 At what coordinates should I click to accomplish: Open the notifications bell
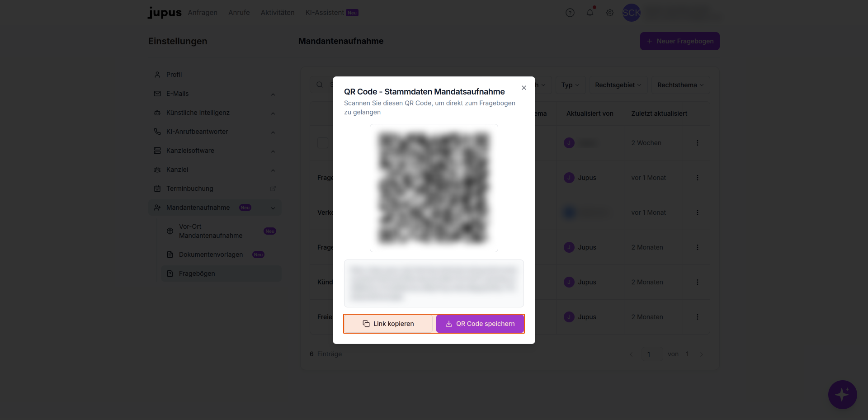click(590, 13)
